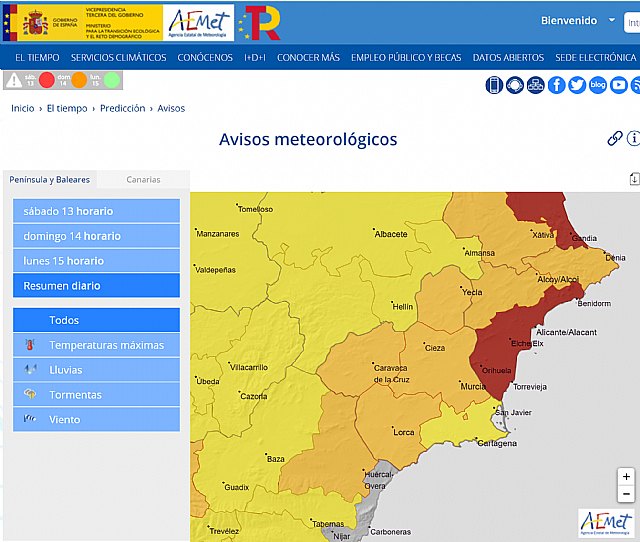The height and width of the screenshot is (542, 640).
Task: Select Resumen diario view
Action: pyautogui.click(x=96, y=286)
